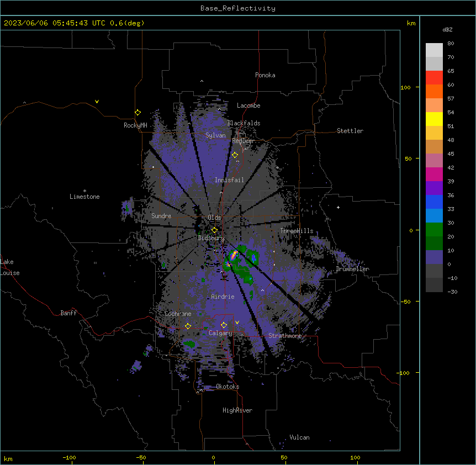This screenshot has height=465, width=476.
Task: Click the -100 tick label on horizontal axis
Action: [69, 457]
